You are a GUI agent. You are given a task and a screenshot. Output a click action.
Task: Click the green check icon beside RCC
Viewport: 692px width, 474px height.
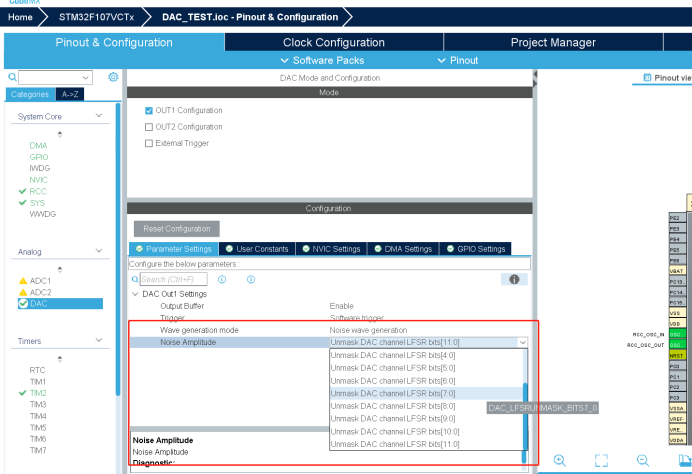tap(23, 191)
